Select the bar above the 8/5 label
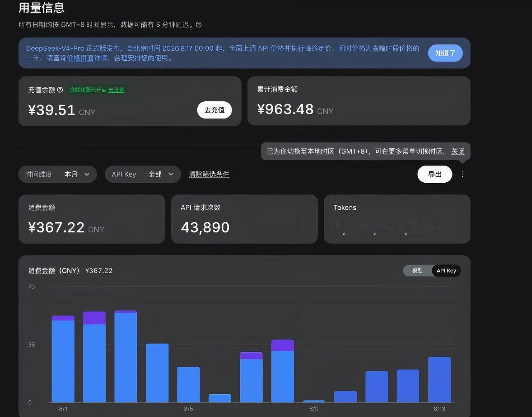Image resolution: width=532 pixels, height=417 pixels. pos(189,385)
